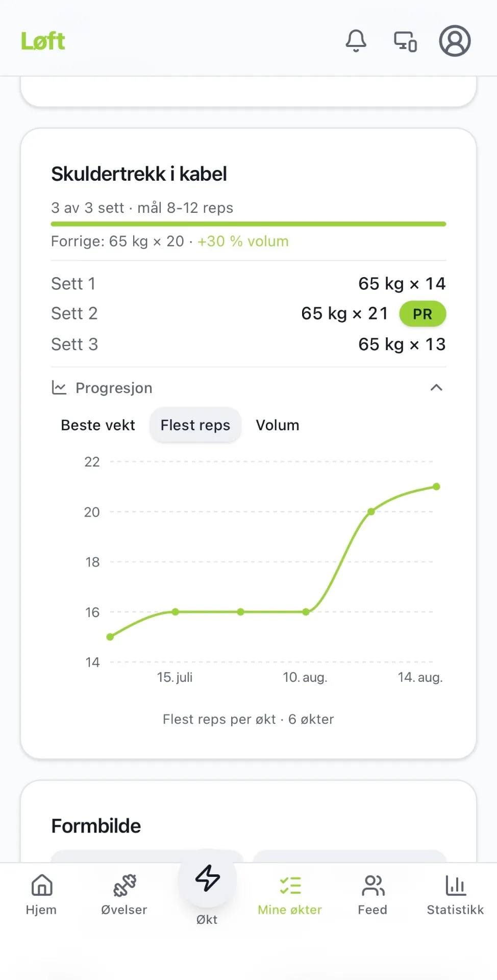Open Statistikk bar chart icon

[x=455, y=885]
